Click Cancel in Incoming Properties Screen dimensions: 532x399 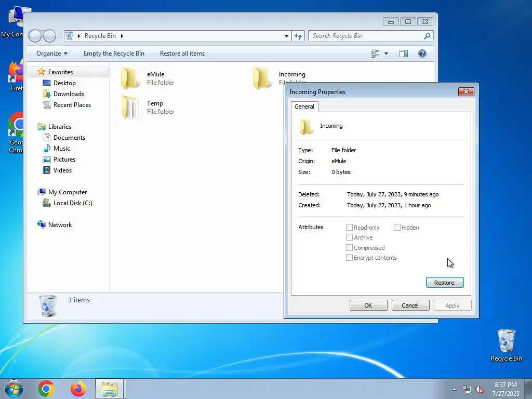[410, 305]
